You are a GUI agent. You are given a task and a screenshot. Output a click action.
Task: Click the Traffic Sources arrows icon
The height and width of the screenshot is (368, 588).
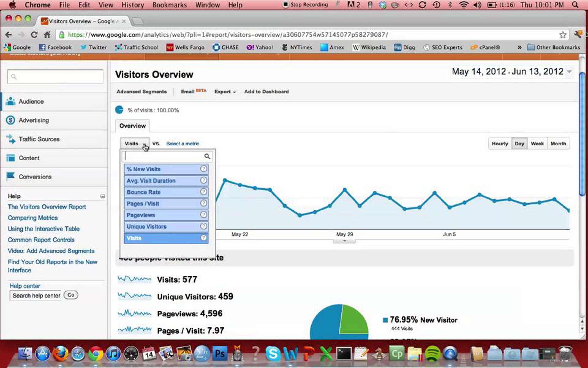coord(11,139)
